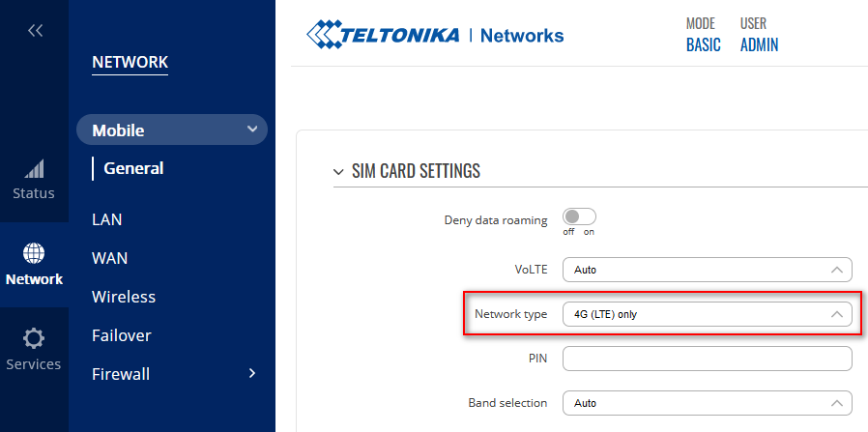Click the Teltonika Networks logo
This screenshot has height=432, width=868.
435,36
